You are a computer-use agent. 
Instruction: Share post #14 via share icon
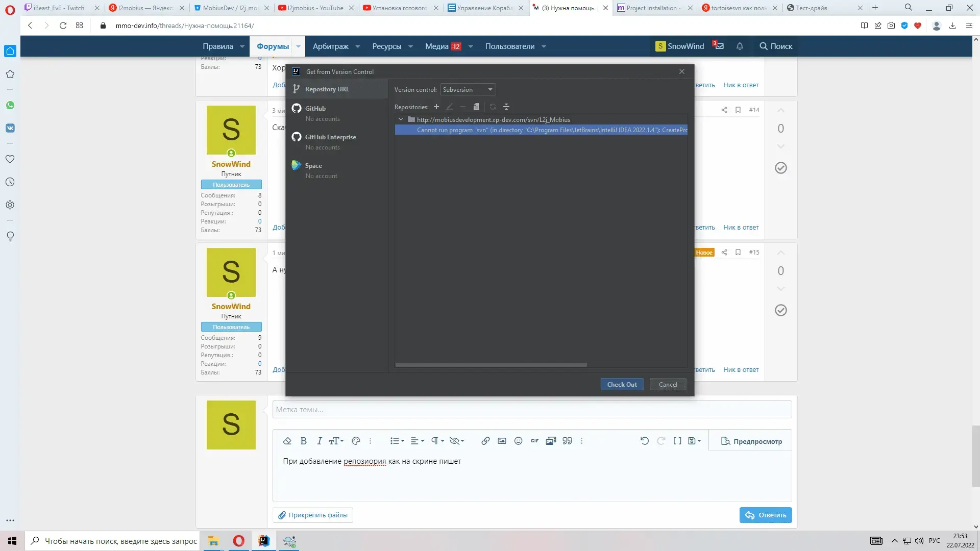(724, 110)
